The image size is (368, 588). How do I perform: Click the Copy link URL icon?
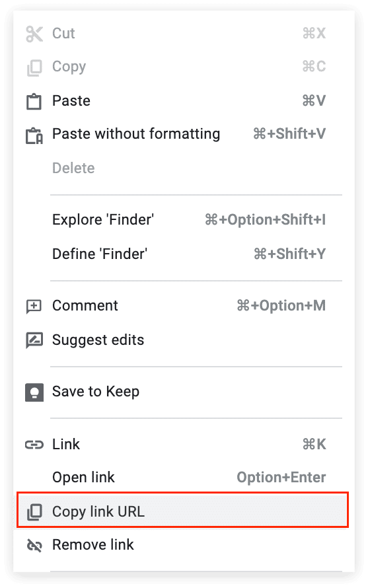coord(34,512)
